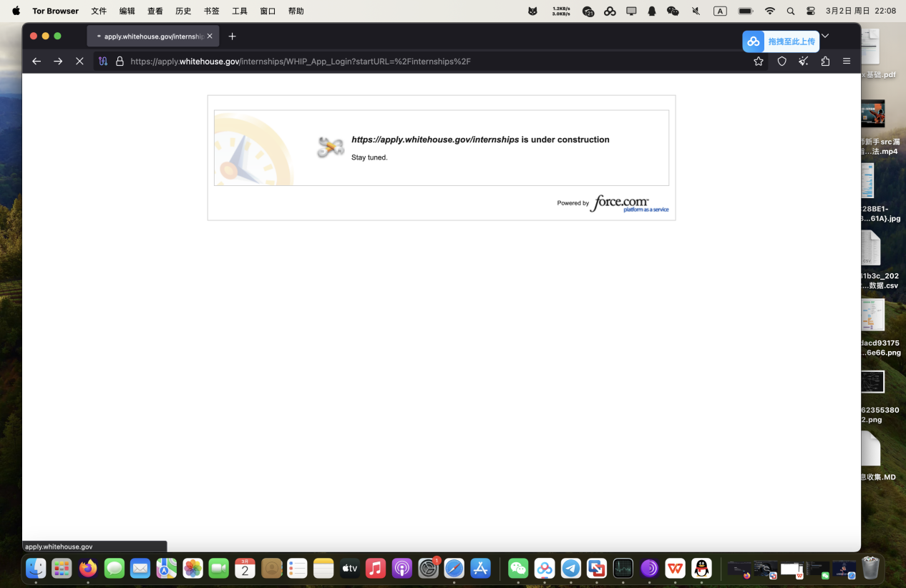Image resolution: width=906 pixels, height=588 pixels.
Task: Click the New Identity broom icon
Action: [x=804, y=62]
